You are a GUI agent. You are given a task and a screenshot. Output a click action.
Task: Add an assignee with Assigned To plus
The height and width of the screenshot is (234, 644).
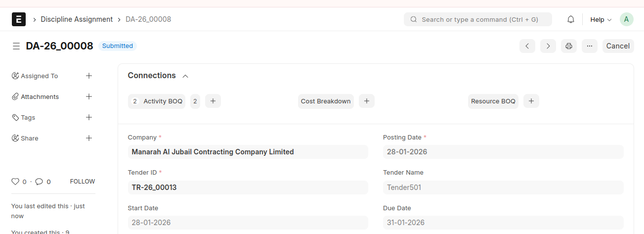[89, 76]
